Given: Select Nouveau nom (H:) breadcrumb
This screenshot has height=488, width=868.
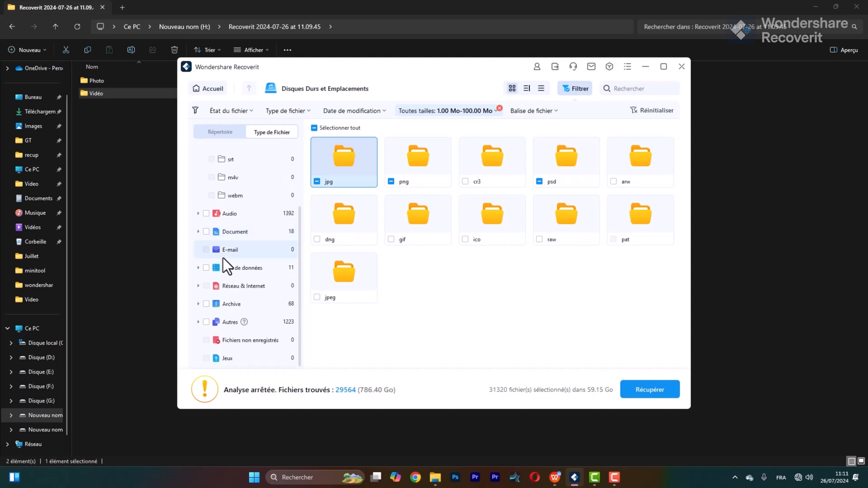Looking at the screenshot, I should (184, 27).
